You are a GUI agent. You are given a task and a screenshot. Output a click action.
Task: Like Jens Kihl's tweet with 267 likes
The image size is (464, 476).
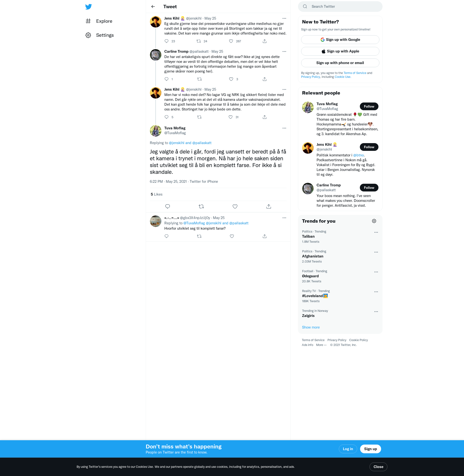[x=231, y=41]
